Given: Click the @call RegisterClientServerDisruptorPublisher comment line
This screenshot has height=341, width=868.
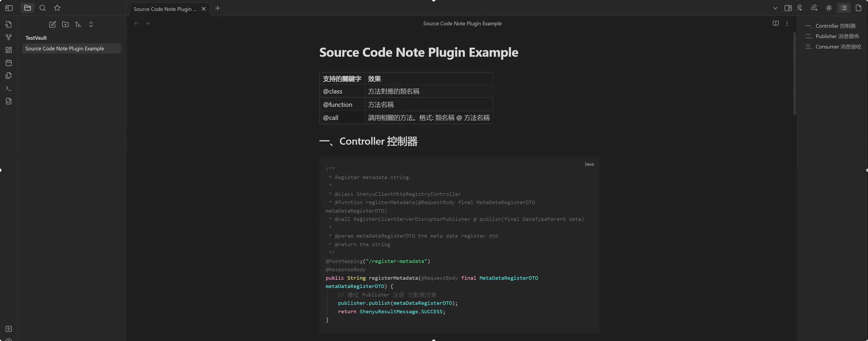Looking at the screenshot, I should tap(456, 219).
